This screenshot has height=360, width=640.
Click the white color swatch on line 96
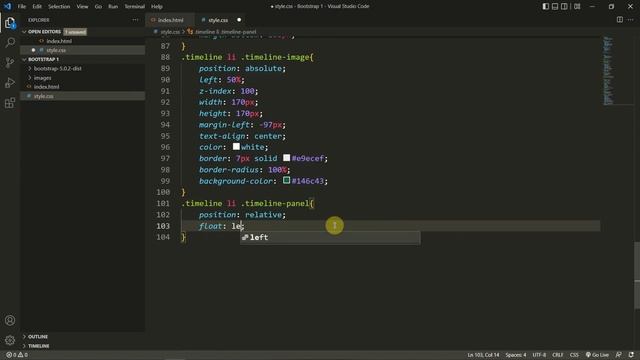(236, 146)
